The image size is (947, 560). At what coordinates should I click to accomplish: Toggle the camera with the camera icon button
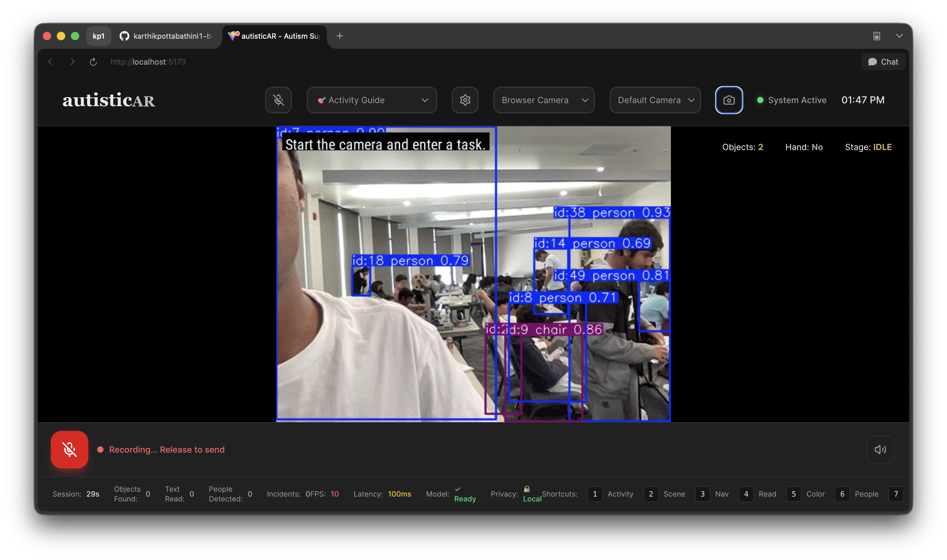(729, 100)
